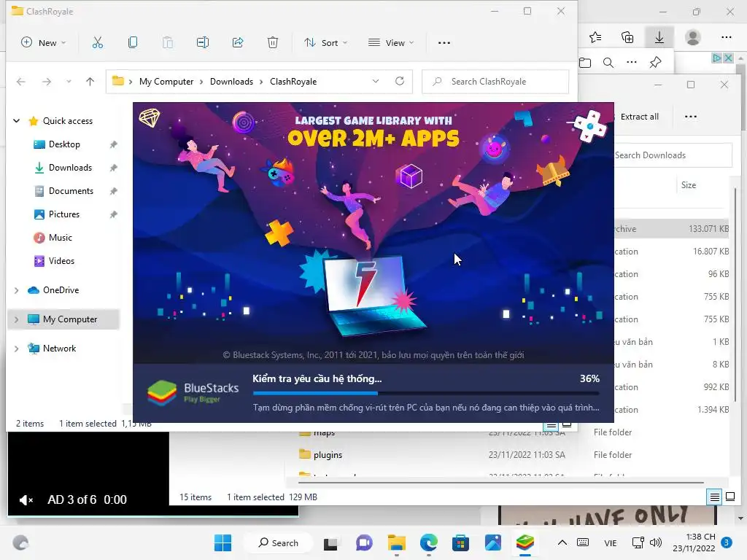This screenshot has width=747, height=560.
Task: Click the Paste clipboard icon in ClashRoyale toolbar
Action: tap(168, 43)
